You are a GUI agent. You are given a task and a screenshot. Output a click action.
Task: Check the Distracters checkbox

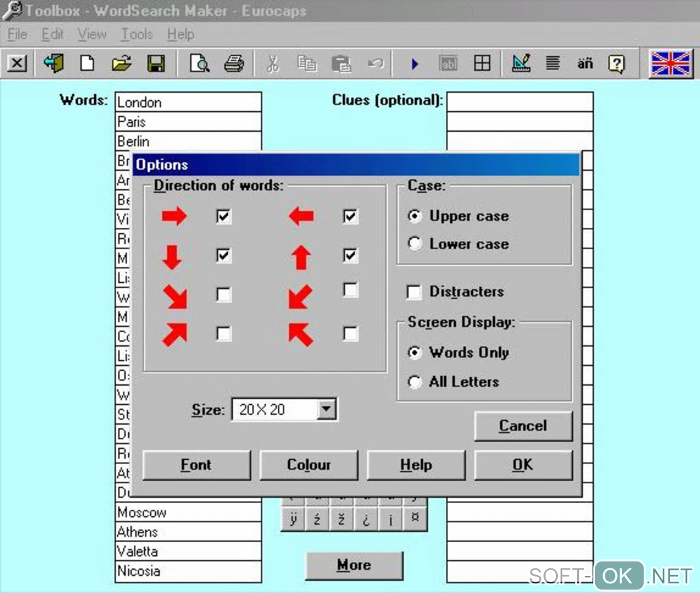tap(414, 292)
